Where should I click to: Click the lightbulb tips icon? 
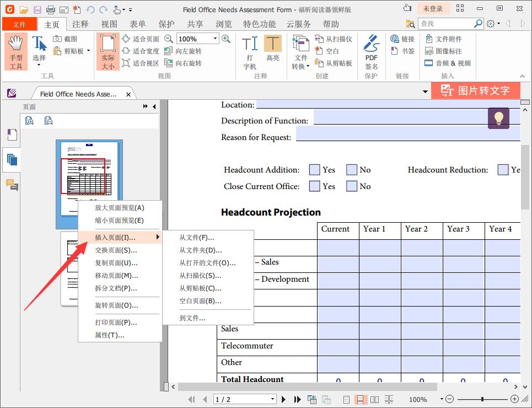498,118
